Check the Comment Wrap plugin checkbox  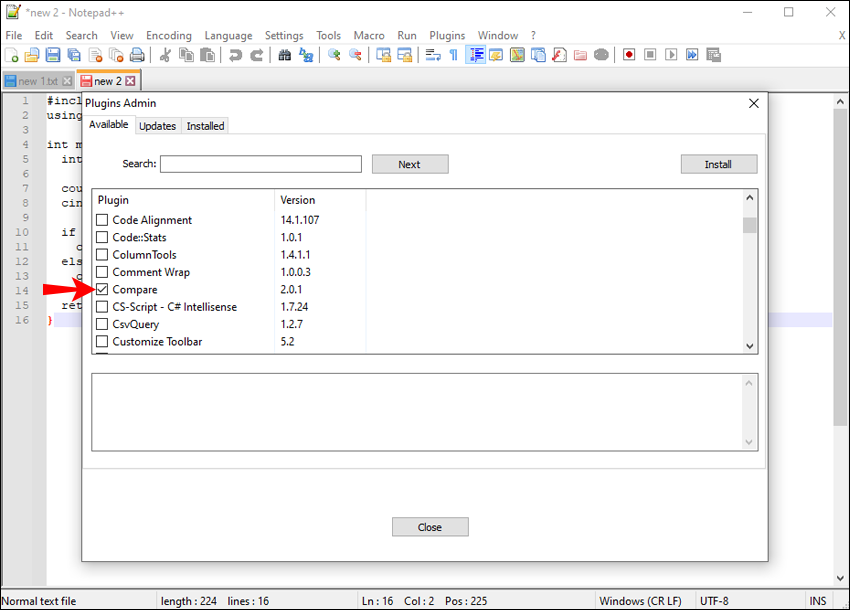[102, 272]
